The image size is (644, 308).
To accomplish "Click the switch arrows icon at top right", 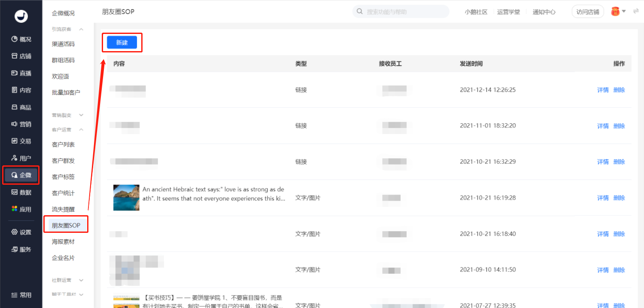I will point(636,12).
